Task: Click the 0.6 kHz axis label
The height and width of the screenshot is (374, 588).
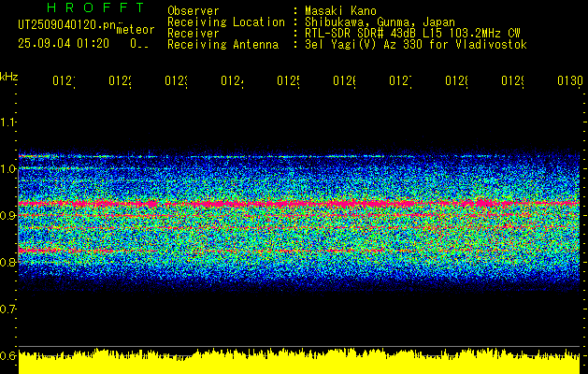Action: [7, 355]
